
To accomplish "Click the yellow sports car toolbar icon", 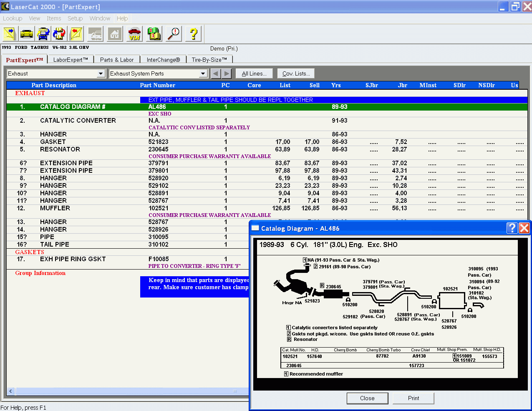I will click(27, 34).
